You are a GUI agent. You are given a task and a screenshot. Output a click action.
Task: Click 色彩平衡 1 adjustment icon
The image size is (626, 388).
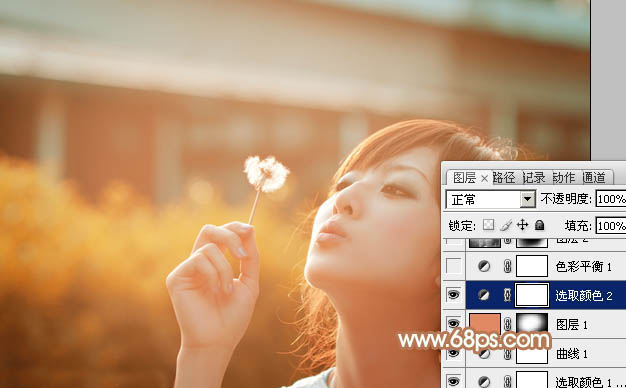[484, 266]
